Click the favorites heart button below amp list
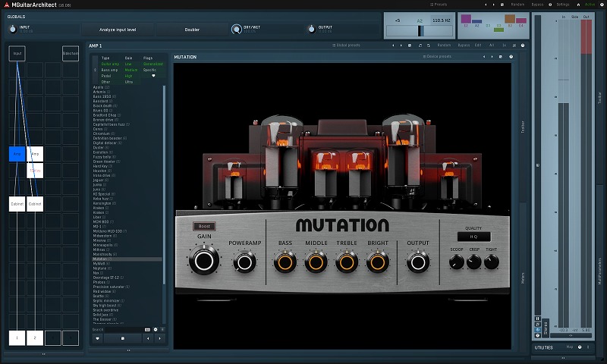607x364 pixels. tap(97, 337)
